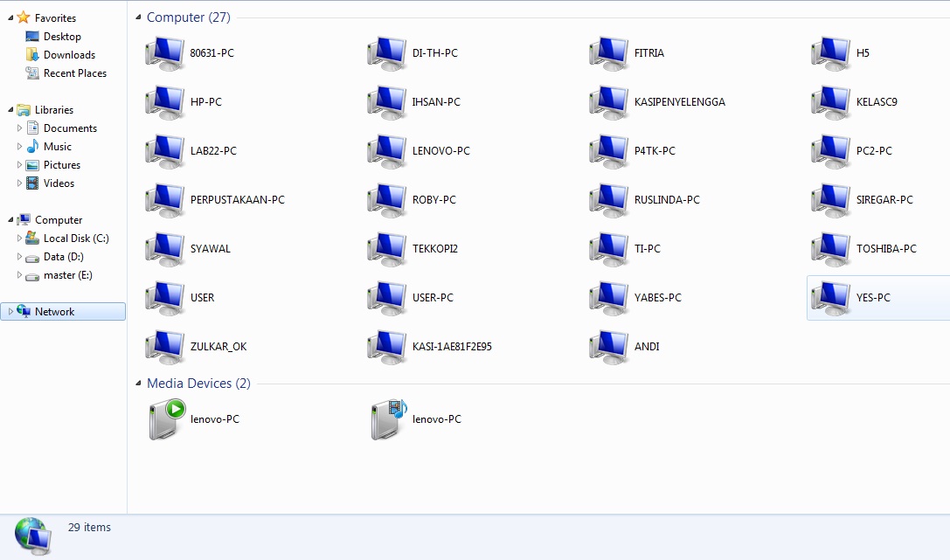Select the ANDI computer icon
This screenshot has width=950, height=560.
(x=609, y=348)
